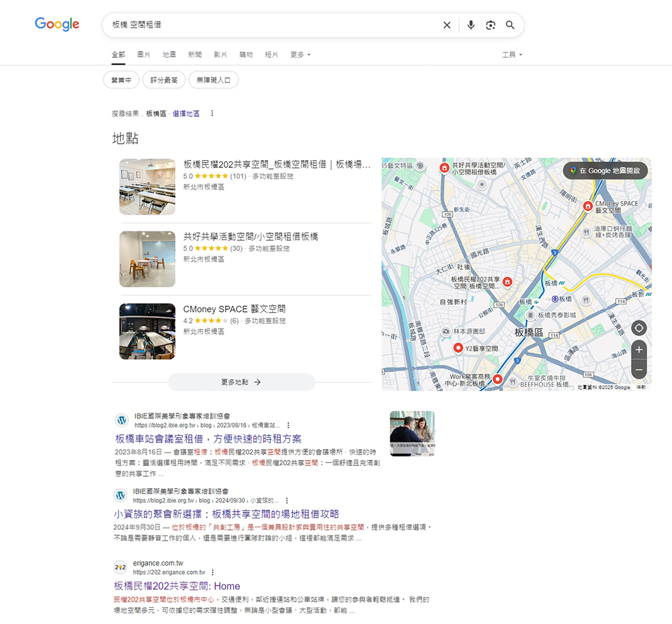Toggle the 無障礙入口 filter chip
The image size is (672, 624).
click(213, 80)
